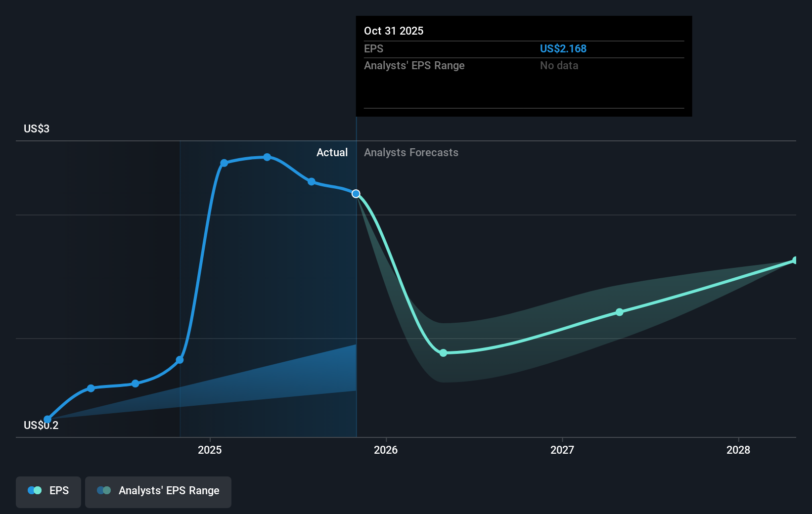This screenshot has width=812, height=514.
Task: Click the 2027 x-axis label
Action: (562, 450)
